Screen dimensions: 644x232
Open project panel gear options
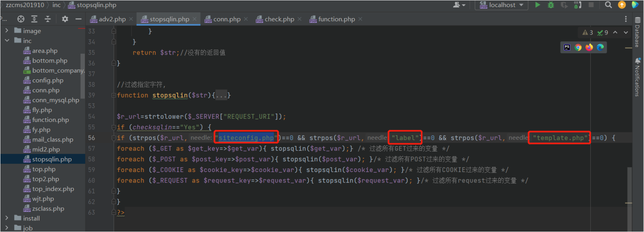pos(65,19)
